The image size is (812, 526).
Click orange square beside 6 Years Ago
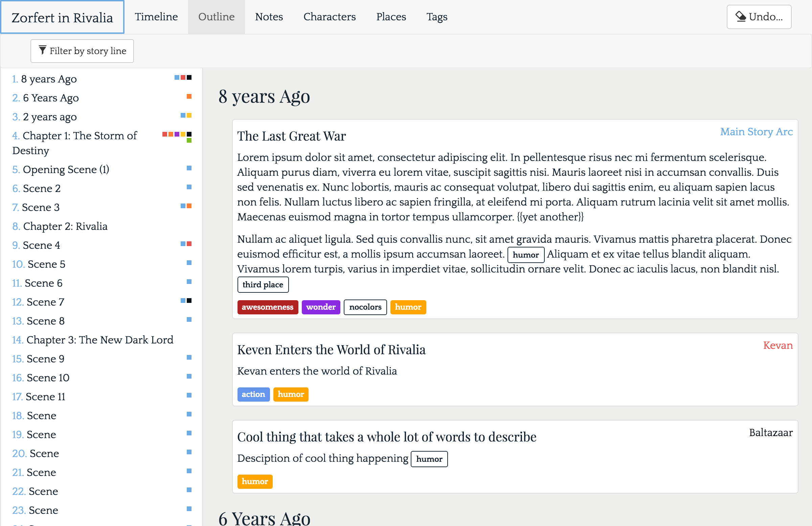point(189,96)
